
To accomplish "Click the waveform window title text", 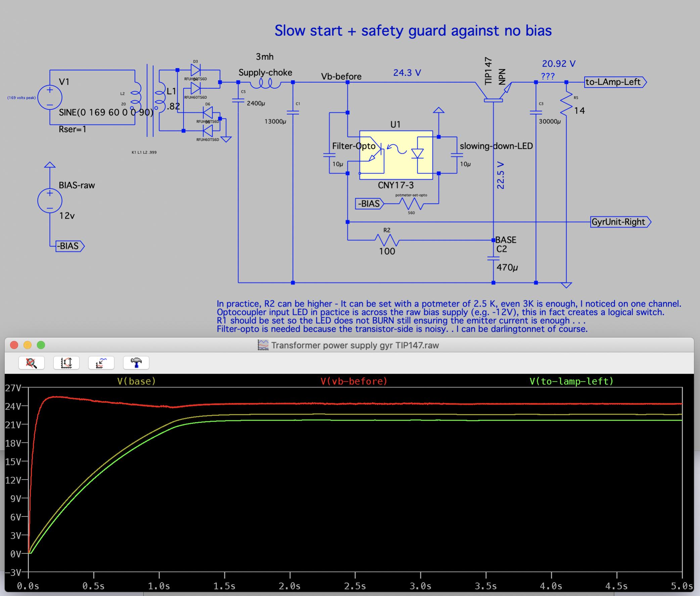I will 355,345.
